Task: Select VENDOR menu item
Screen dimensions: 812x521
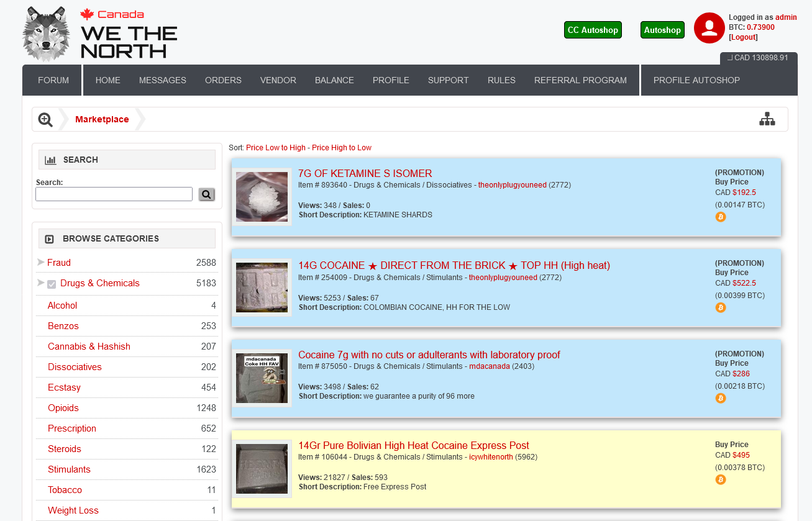Action: (278, 80)
